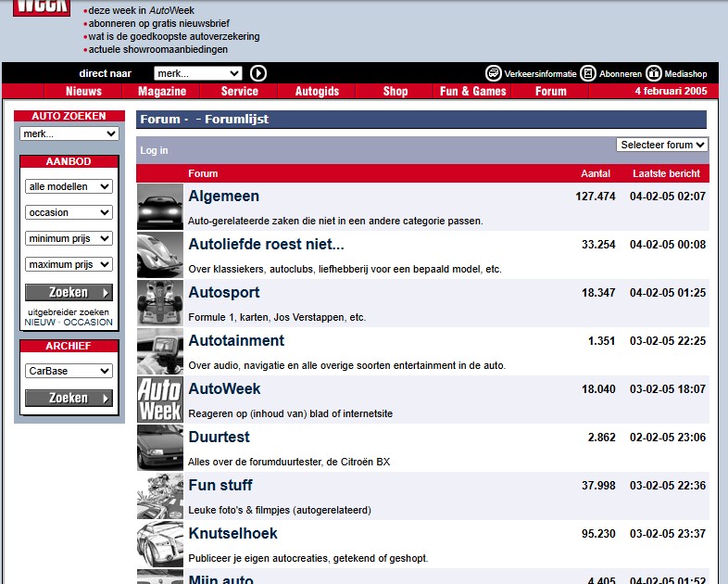Open the Autotainment navigation thumbnail

160,351
